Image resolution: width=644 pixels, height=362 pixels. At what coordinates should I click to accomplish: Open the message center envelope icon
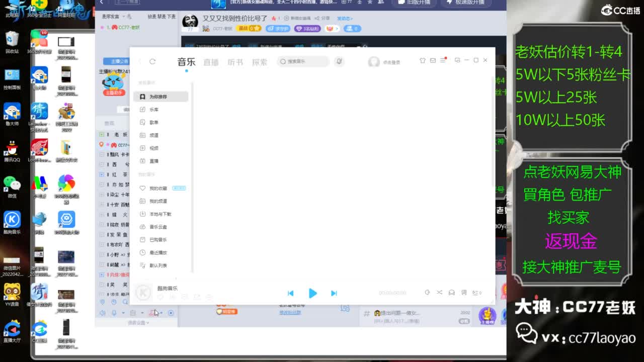pyautogui.click(x=433, y=60)
